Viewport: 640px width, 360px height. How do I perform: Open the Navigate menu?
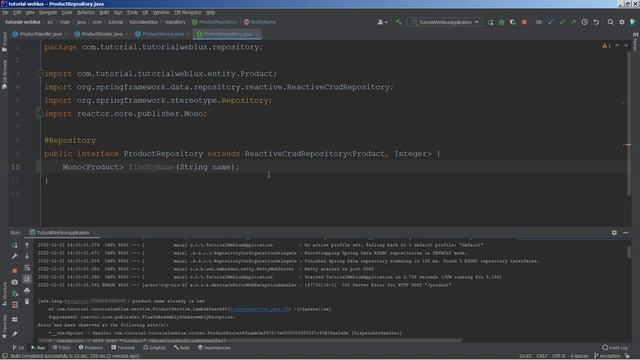tap(48, 13)
